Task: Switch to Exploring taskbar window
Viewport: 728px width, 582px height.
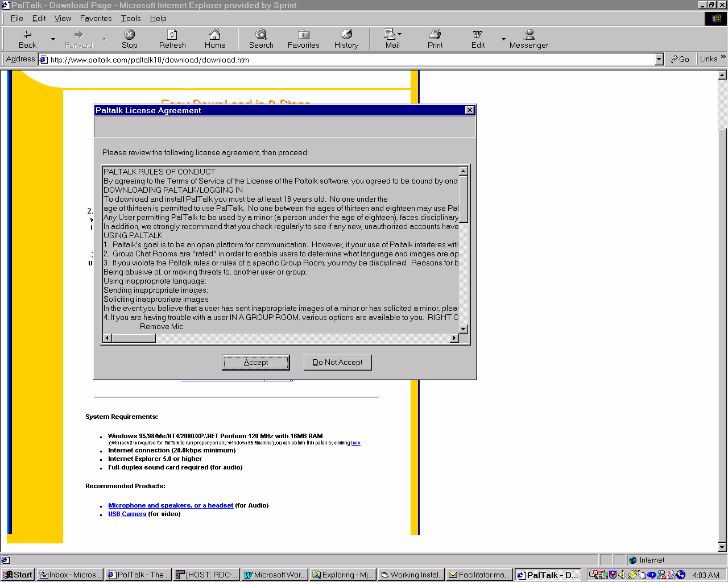Action: click(x=343, y=575)
